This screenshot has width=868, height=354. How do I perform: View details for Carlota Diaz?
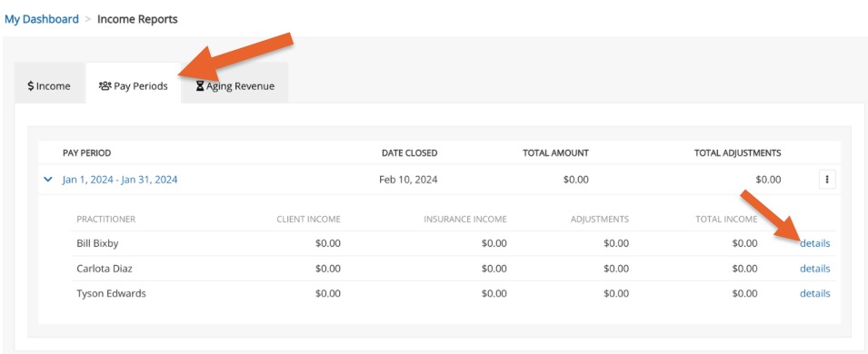tap(815, 269)
